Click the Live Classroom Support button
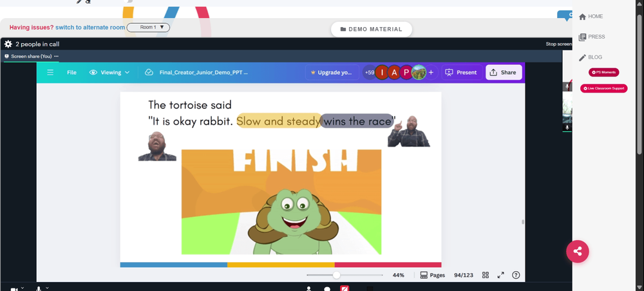 click(x=604, y=88)
